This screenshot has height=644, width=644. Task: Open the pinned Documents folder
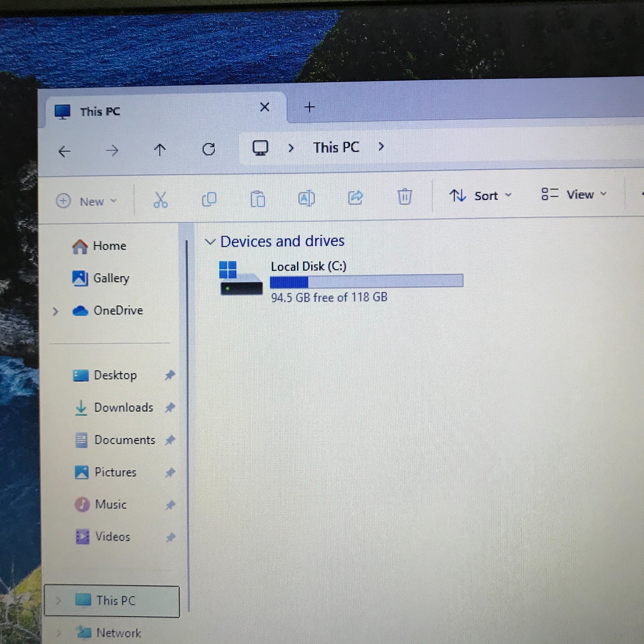point(115,440)
